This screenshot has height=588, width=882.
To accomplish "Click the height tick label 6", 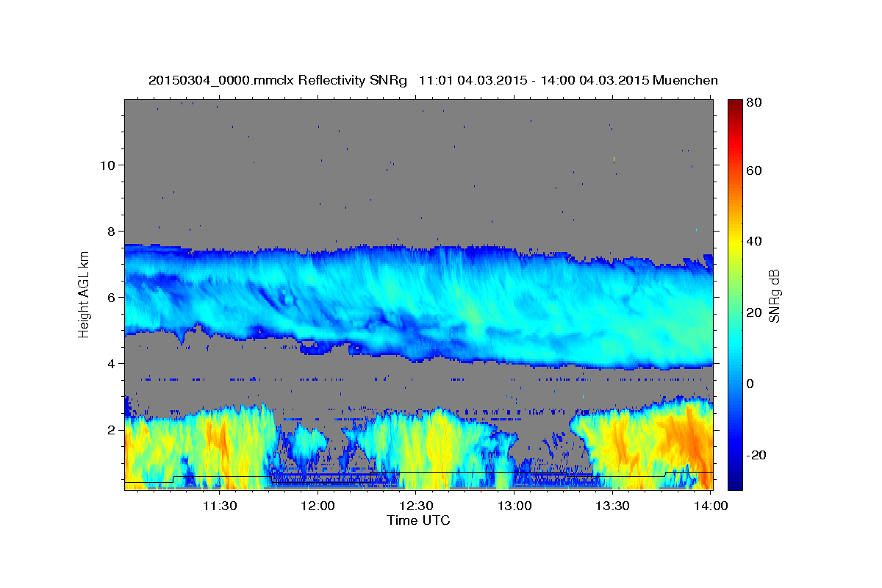I will pos(111,297).
